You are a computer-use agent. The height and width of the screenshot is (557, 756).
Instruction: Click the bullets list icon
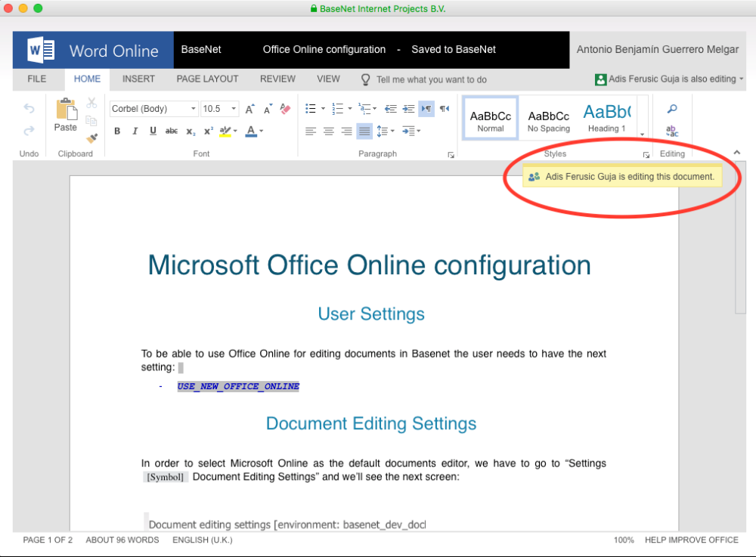[311, 109]
